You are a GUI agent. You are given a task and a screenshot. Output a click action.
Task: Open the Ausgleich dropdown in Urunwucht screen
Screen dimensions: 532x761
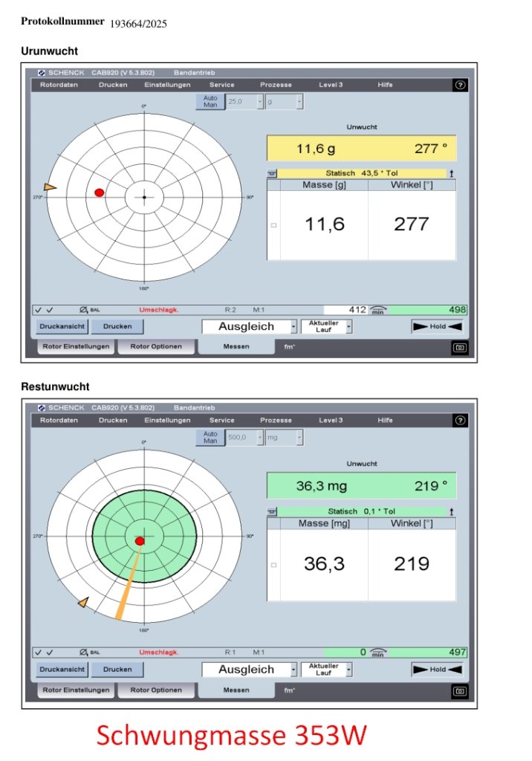click(x=294, y=327)
